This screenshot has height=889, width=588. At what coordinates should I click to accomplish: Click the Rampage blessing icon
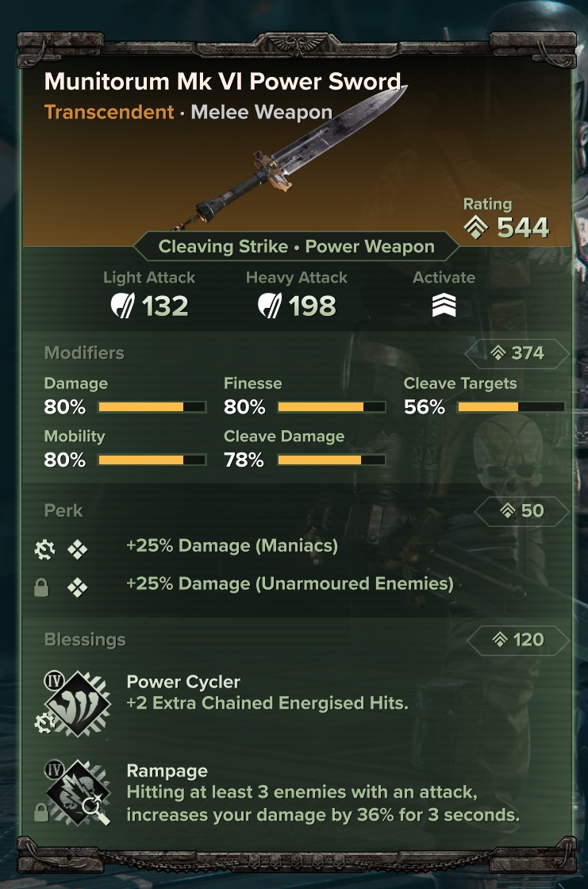[x=79, y=793]
